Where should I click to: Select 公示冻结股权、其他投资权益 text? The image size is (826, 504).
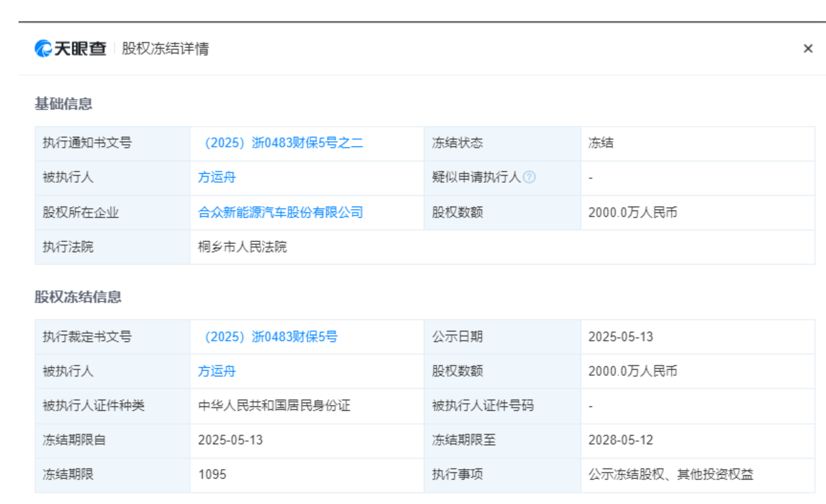pyautogui.click(x=671, y=474)
